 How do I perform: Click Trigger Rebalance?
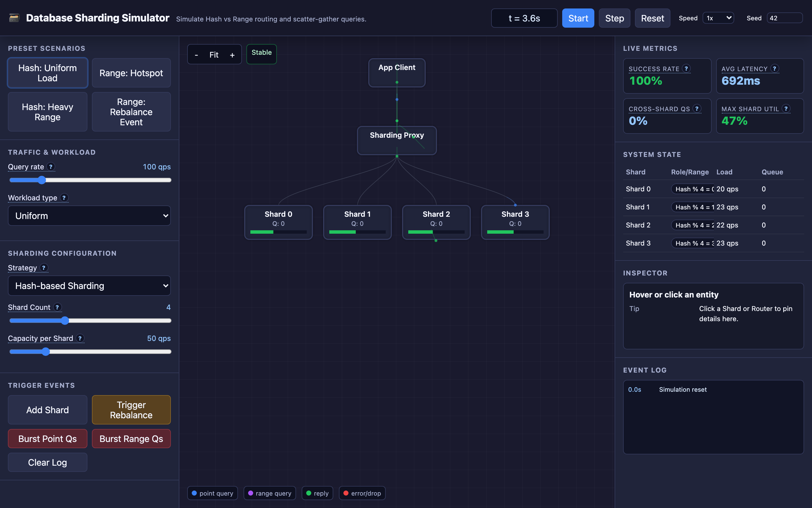131,410
